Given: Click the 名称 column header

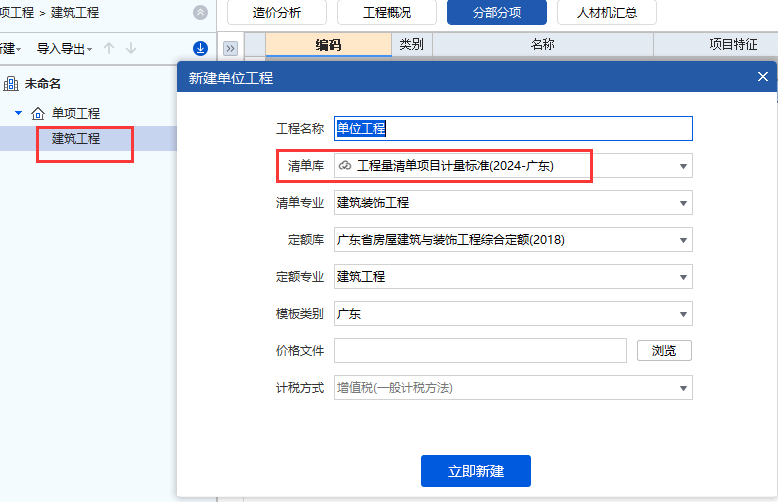Looking at the screenshot, I should pyautogui.click(x=543, y=45).
